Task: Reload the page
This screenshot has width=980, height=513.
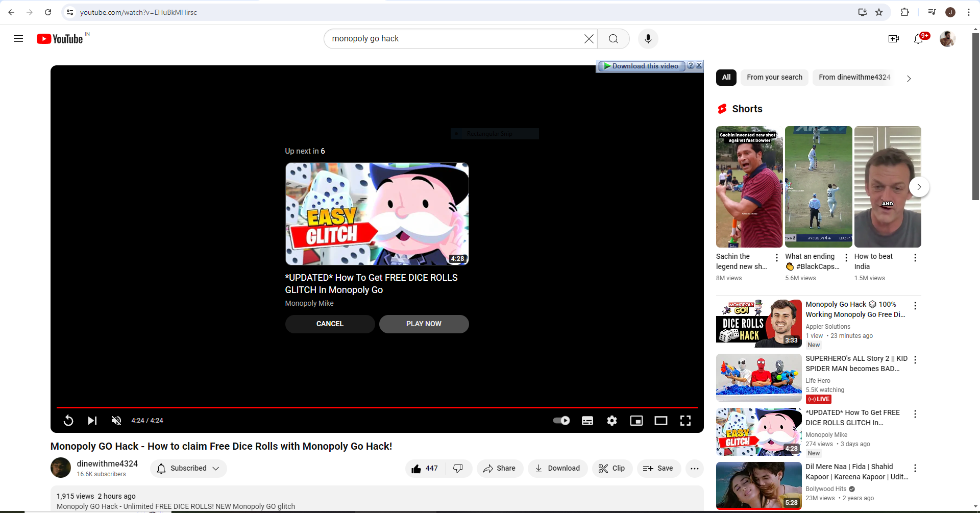Action: pyautogui.click(x=48, y=12)
